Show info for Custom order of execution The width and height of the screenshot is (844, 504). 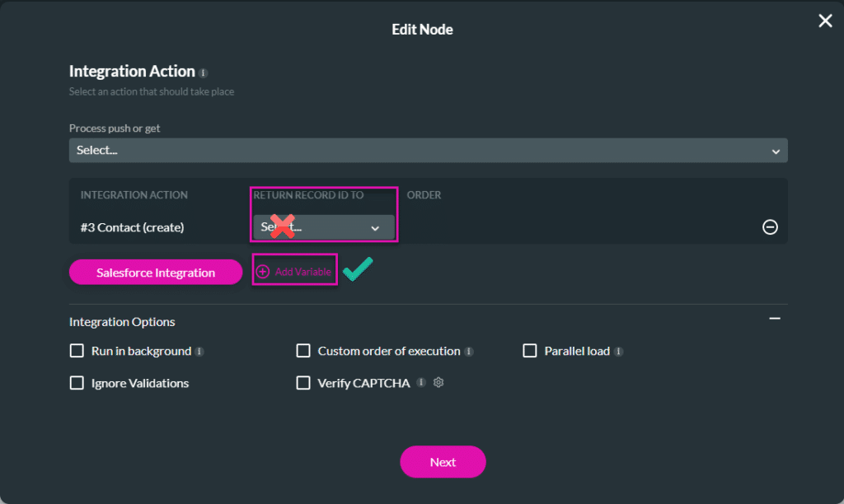tap(469, 352)
